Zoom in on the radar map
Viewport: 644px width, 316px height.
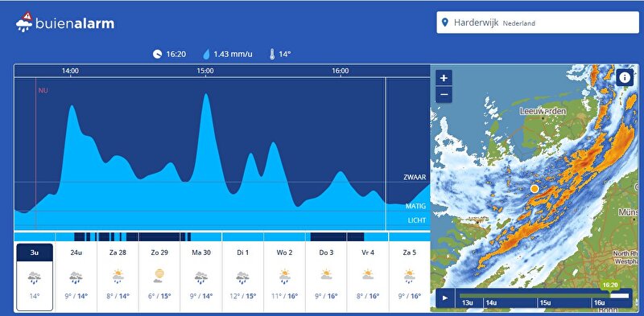(444, 77)
